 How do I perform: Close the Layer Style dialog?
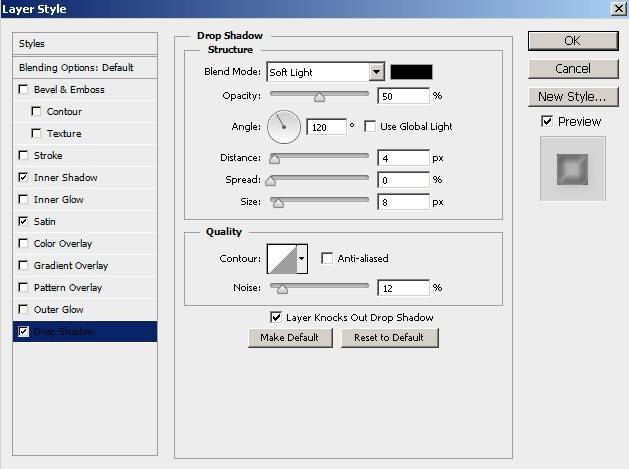pos(619,9)
